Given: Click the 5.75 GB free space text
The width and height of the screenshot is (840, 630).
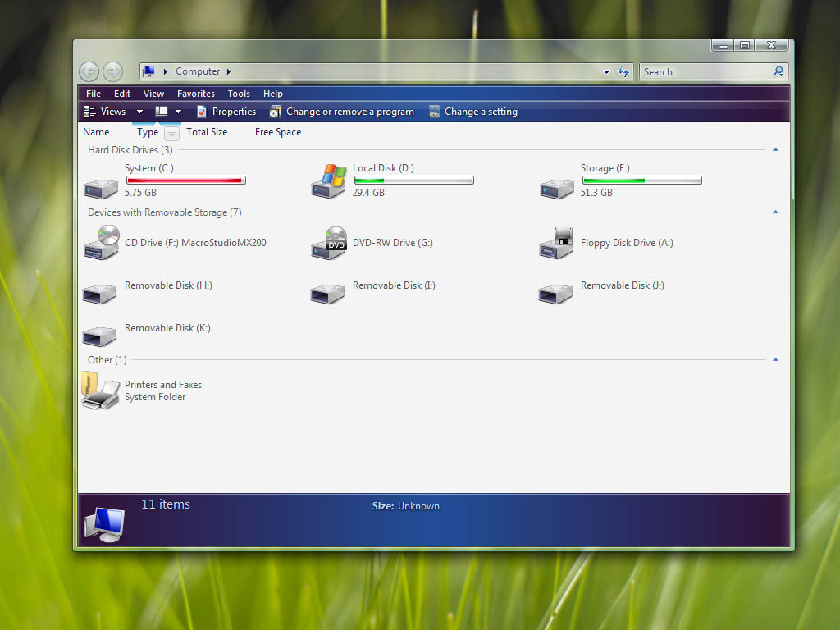Looking at the screenshot, I should click(x=140, y=192).
